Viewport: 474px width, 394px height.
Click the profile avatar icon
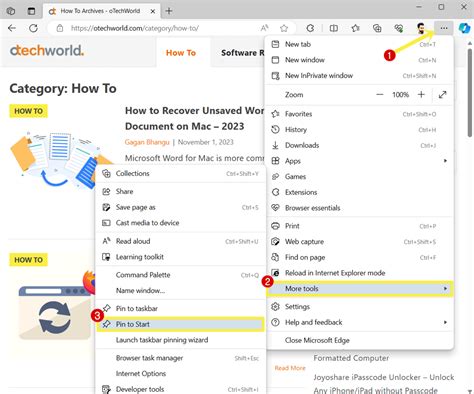[x=421, y=28]
